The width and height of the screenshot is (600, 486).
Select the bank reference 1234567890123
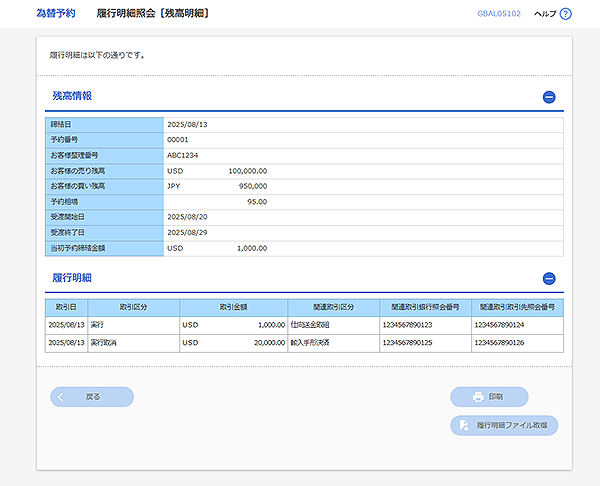(408, 325)
